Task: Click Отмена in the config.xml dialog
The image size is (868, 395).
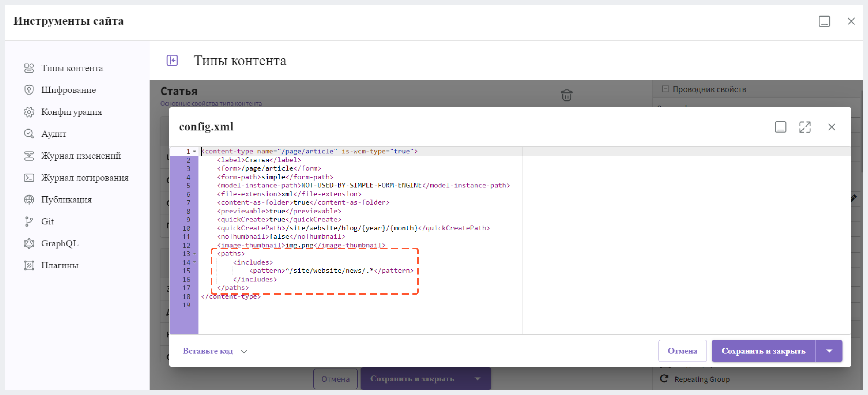Action: click(682, 351)
